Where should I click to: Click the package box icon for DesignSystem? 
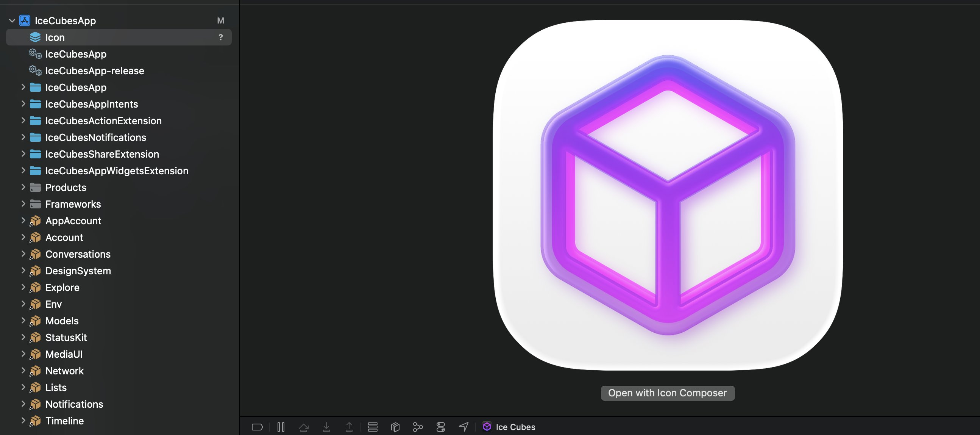[35, 271]
